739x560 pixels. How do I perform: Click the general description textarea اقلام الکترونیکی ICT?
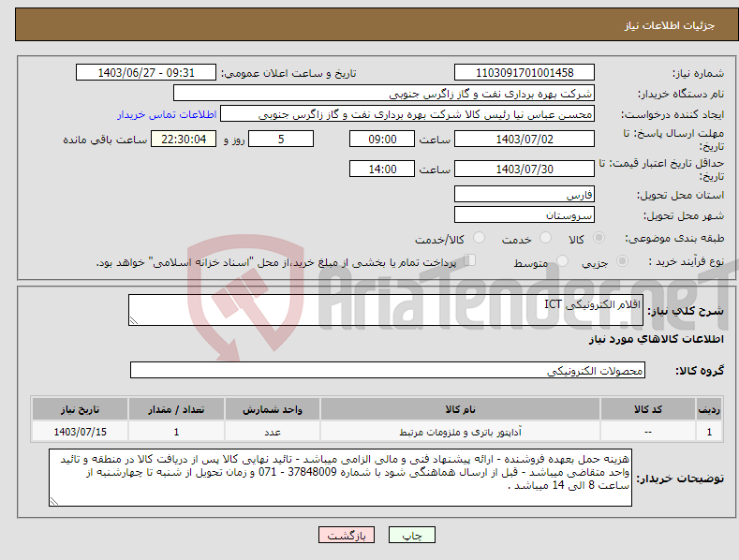(386, 310)
